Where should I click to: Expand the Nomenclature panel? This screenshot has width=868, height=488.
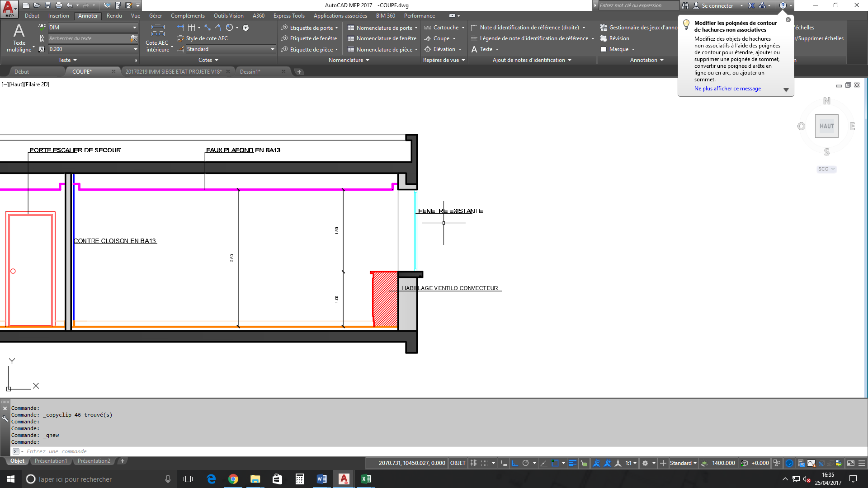tap(349, 60)
